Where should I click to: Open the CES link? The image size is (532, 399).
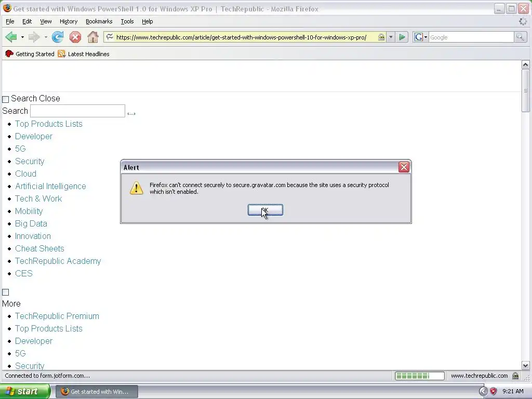click(x=24, y=273)
